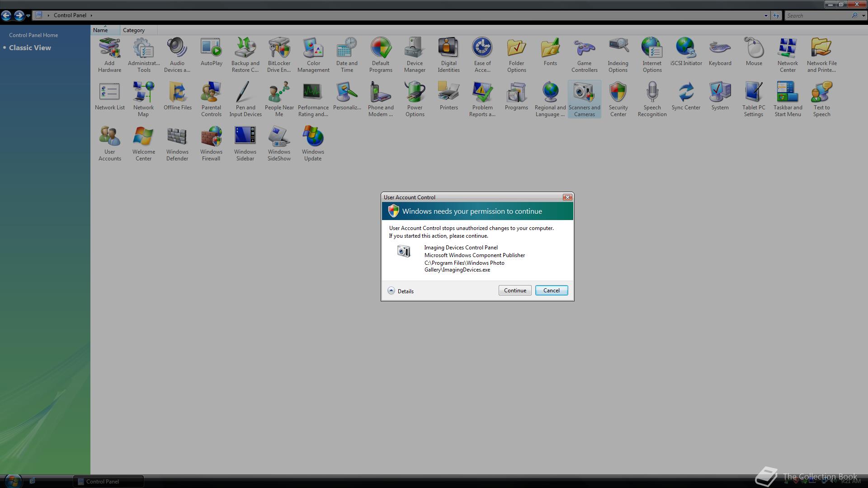868x488 pixels.
Task: Open the Power Options icon
Action: (x=415, y=99)
